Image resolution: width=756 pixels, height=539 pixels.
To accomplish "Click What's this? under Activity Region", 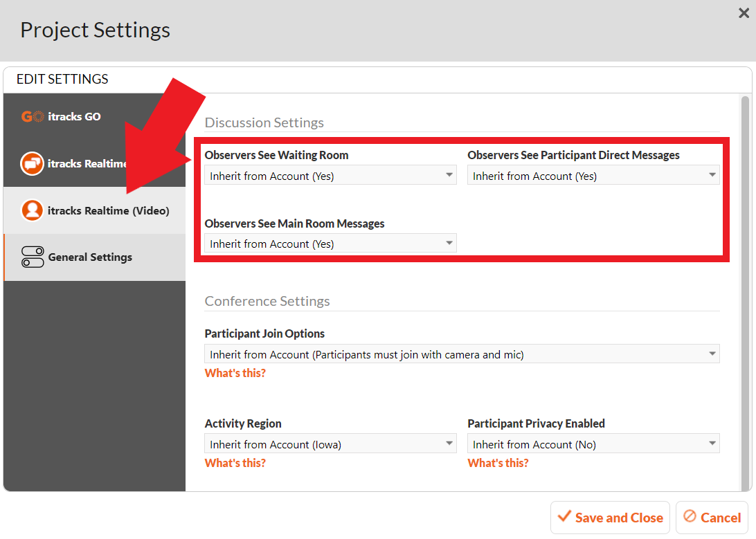I will click(x=235, y=463).
